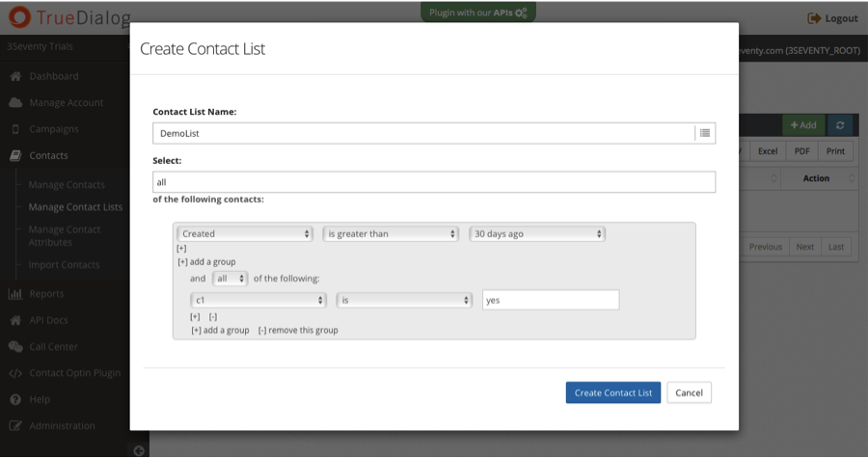Screen dimensions: 868x458
Task: Go to Last page in pagination
Action: [x=836, y=247]
